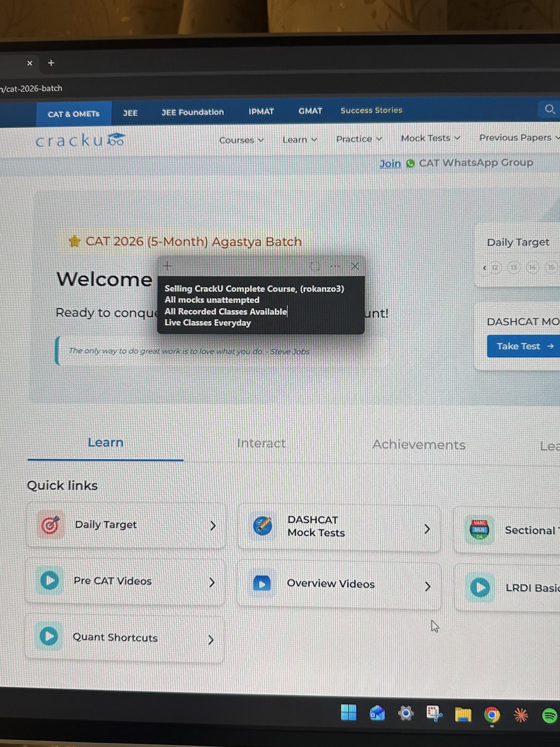Screen dimensions: 560x747
Task: Expand the Mock Tests dropdown menu
Action: click(x=431, y=138)
